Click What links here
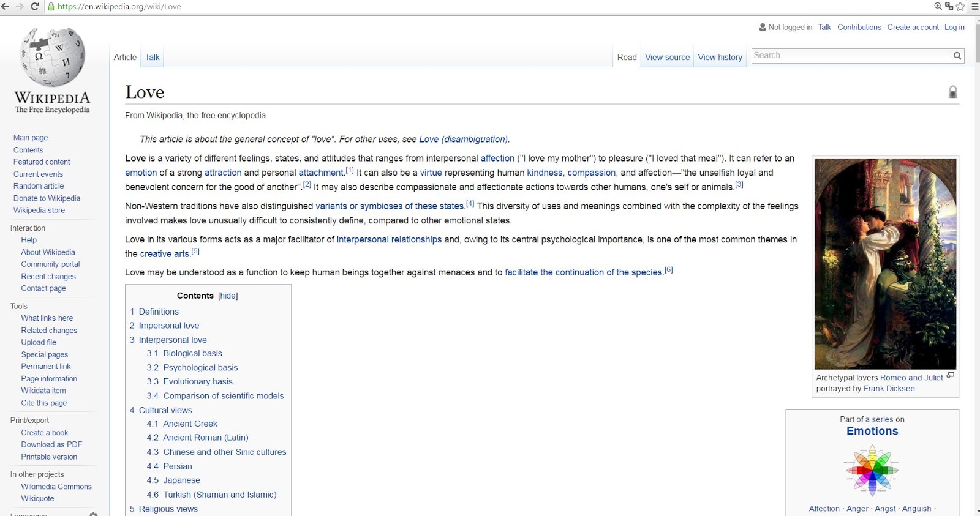The height and width of the screenshot is (516, 980). (47, 318)
